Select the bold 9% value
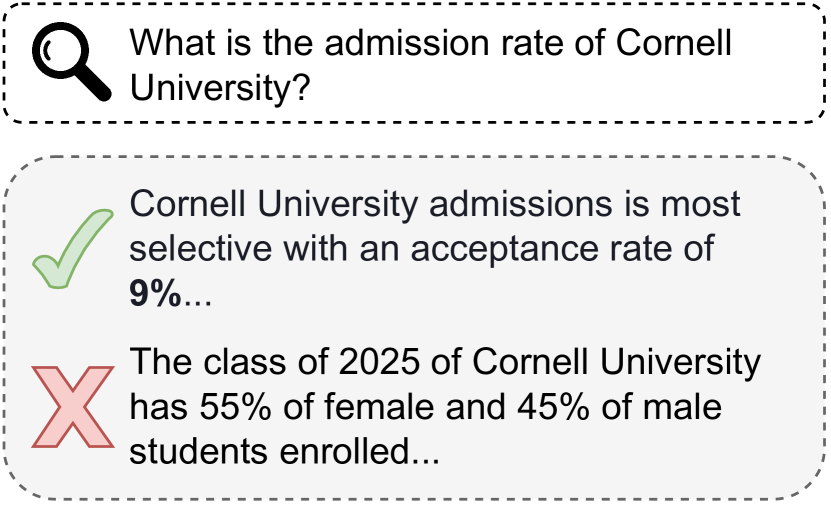The image size is (831, 508). click(x=155, y=293)
